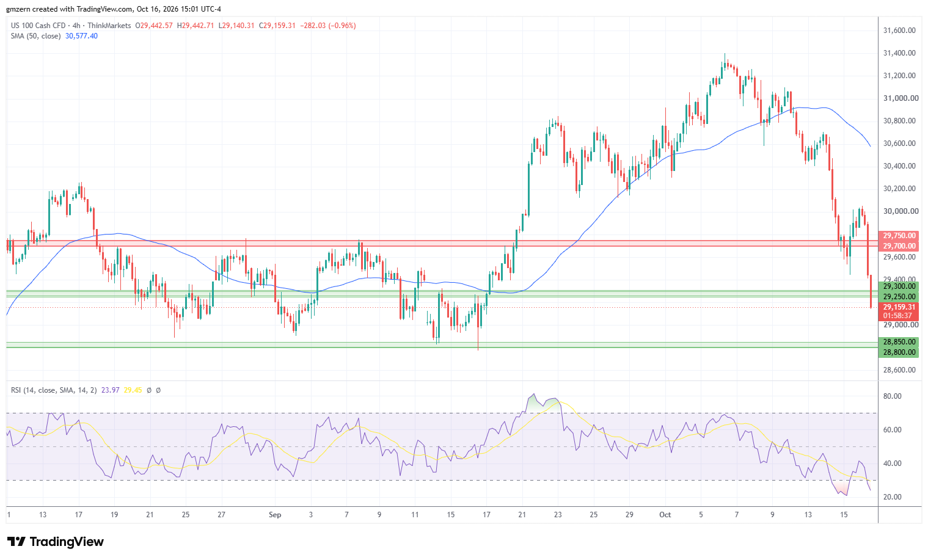The width and height of the screenshot is (928, 560).
Task: Click the 29,300.00 green price label
Action: pyautogui.click(x=898, y=286)
